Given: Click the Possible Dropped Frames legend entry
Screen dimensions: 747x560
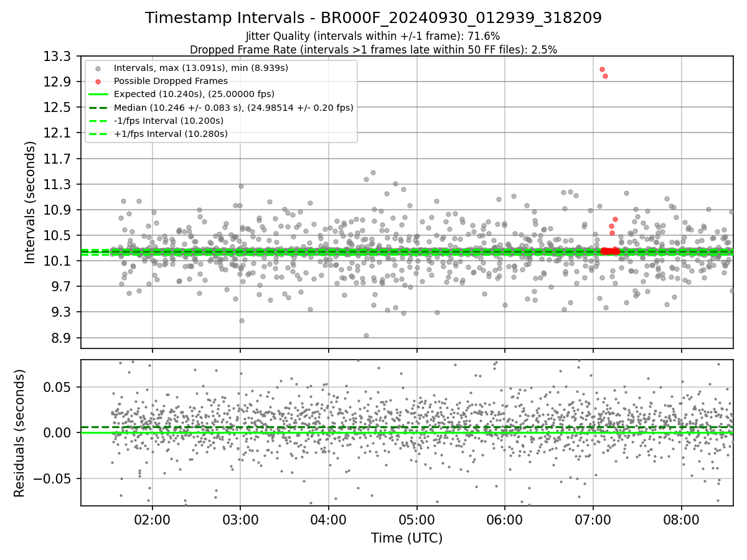Looking at the screenshot, I should click(x=171, y=81).
